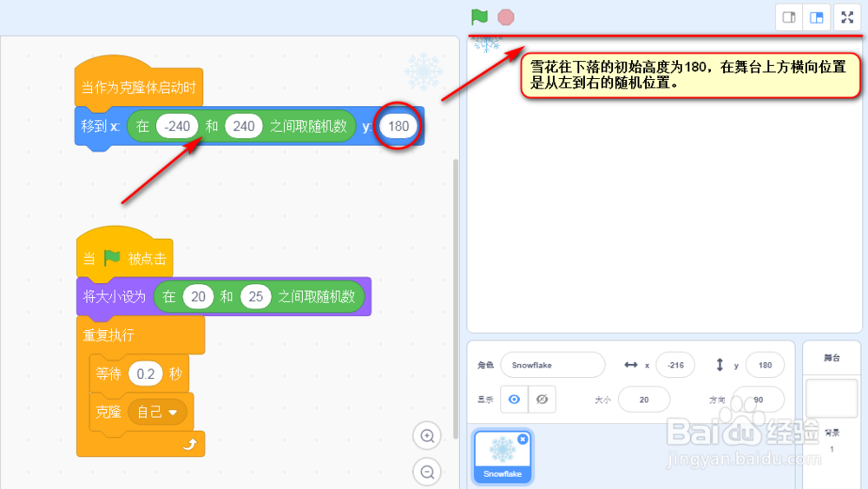868x489 pixels.
Task: Select the stage backdrop thumbnail
Action: [x=832, y=398]
